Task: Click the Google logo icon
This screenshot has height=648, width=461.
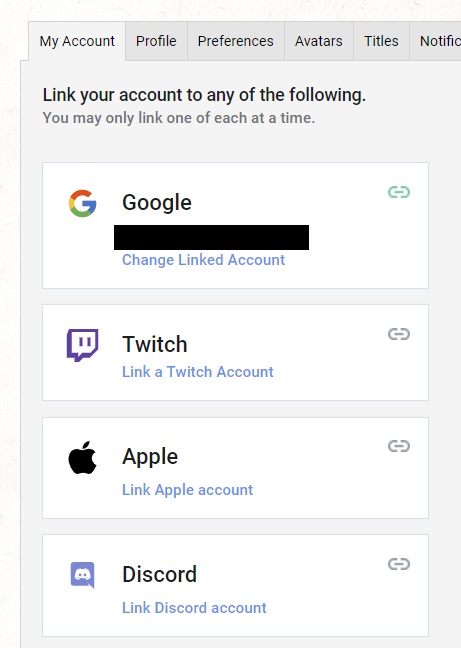Action: click(x=83, y=203)
